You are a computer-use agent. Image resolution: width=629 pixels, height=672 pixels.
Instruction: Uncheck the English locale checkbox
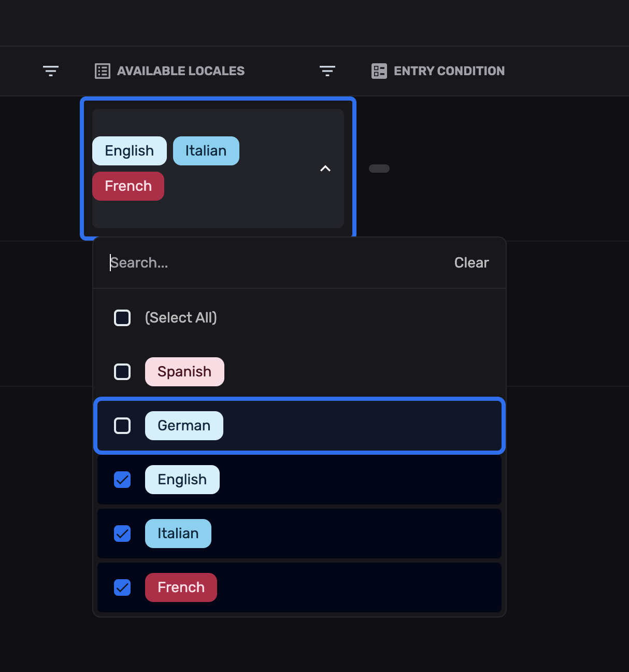[x=122, y=480]
